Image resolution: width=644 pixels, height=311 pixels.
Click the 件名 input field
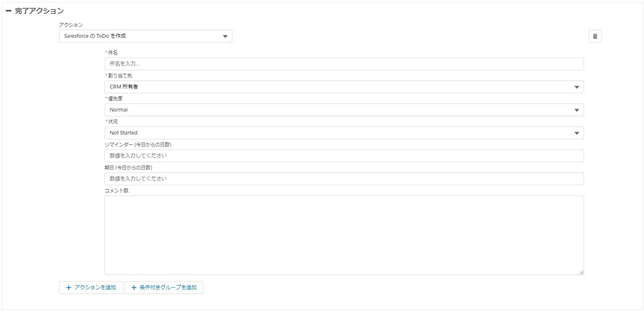pos(344,64)
